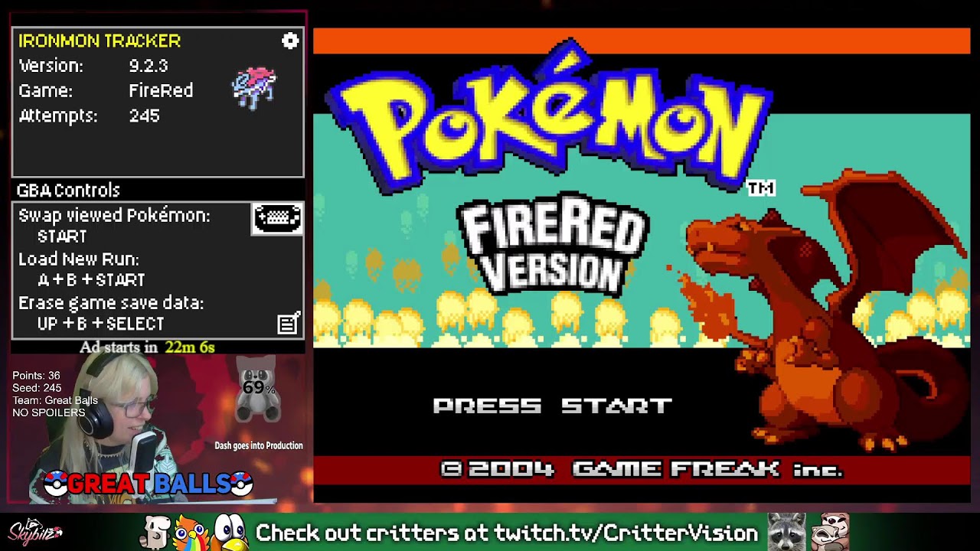Click the "Ad starts in 22m 6s" timer
Image resolution: width=980 pixels, height=551 pixels.
tap(147, 347)
